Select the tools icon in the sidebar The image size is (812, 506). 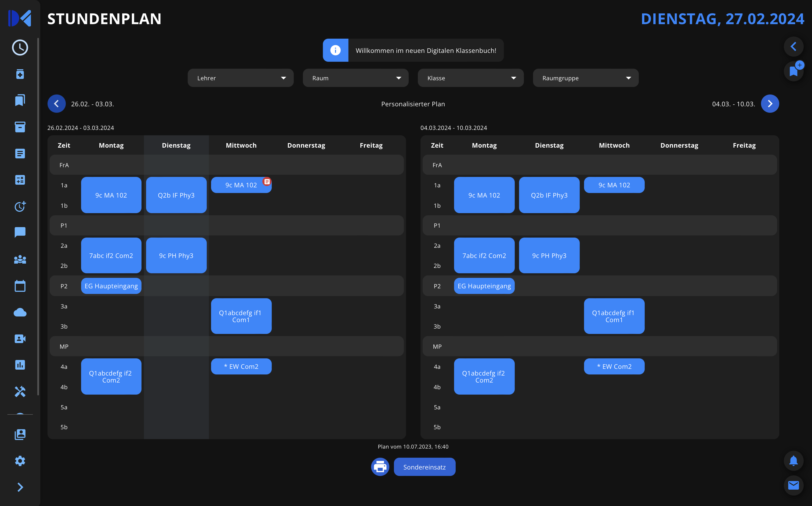20,391
